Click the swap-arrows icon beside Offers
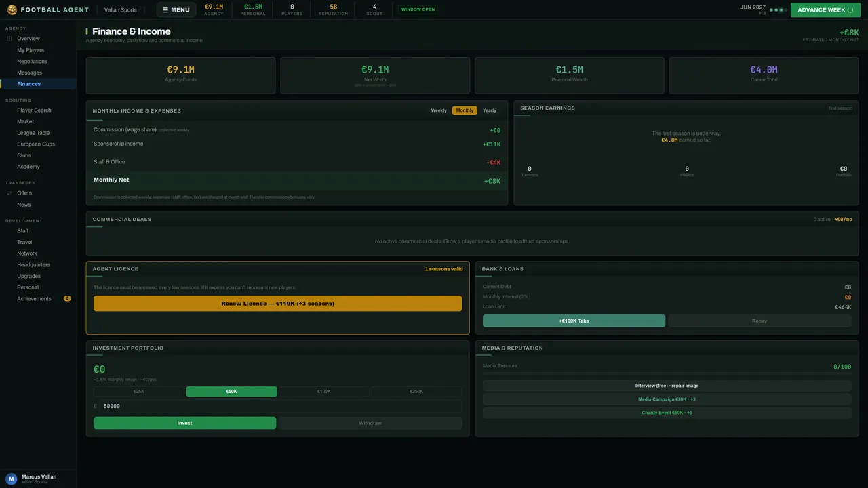 click(x=9, y=193)
